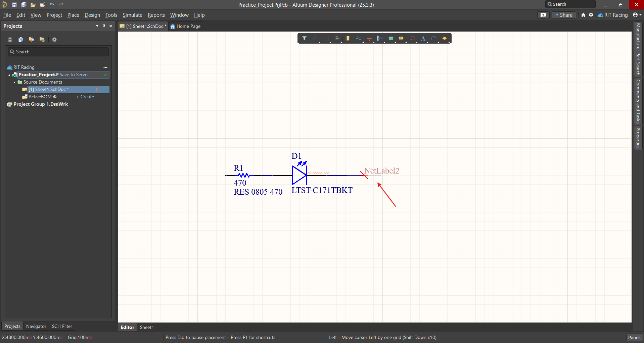644x343 pixels.
Task: Activate the Place Wire tool
Action: [359, 38]
